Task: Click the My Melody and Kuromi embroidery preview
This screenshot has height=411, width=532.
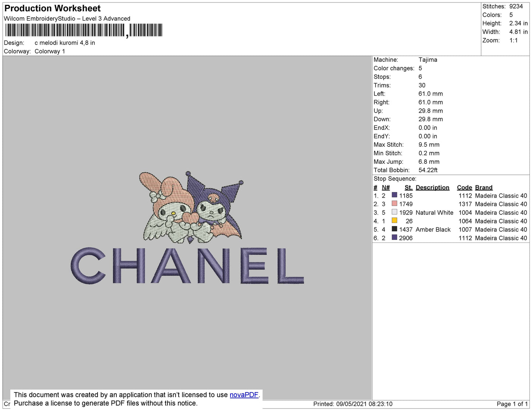Action: tap(191, 207)
